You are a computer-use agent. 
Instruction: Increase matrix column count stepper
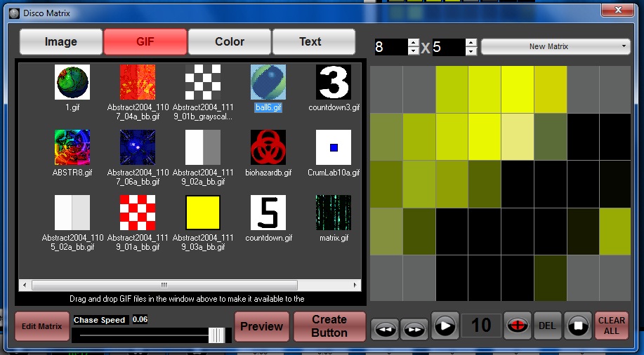[x=414, y=43]
